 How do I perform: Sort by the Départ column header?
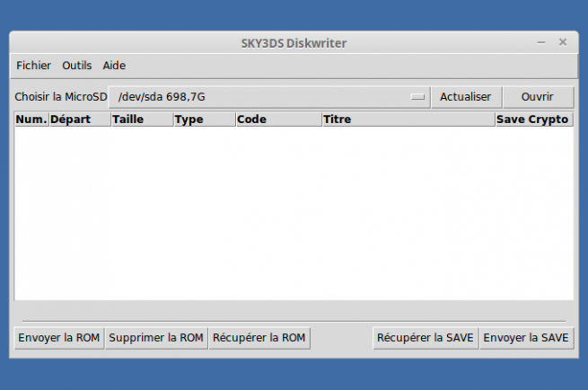pos(79,120)
